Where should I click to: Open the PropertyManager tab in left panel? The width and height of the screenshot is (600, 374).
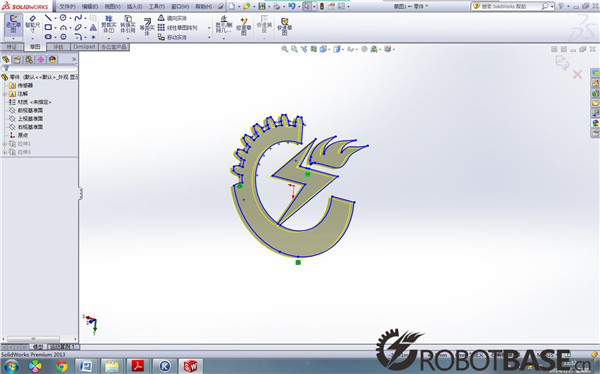pos(17,59)
